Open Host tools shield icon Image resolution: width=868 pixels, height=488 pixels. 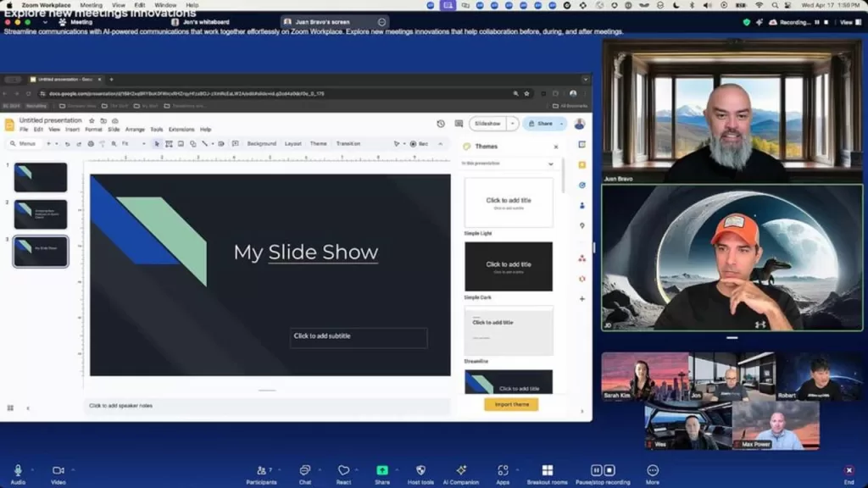[x=420, y=470]
